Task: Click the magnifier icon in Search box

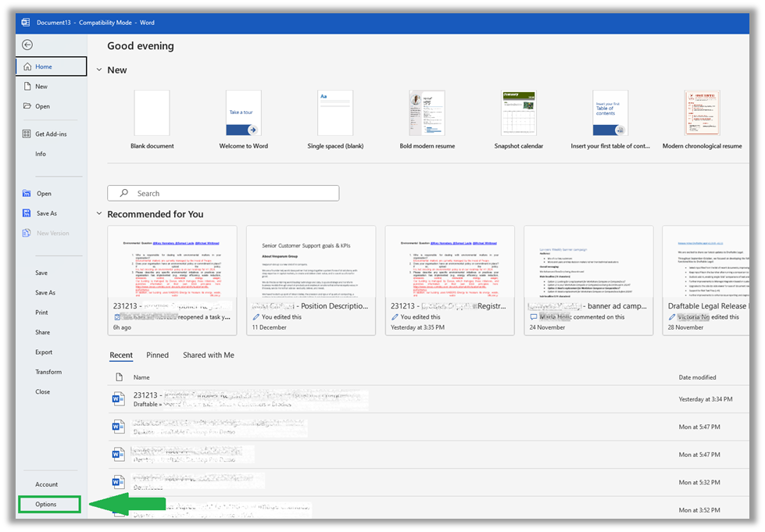Action: [x=124, y=193]
